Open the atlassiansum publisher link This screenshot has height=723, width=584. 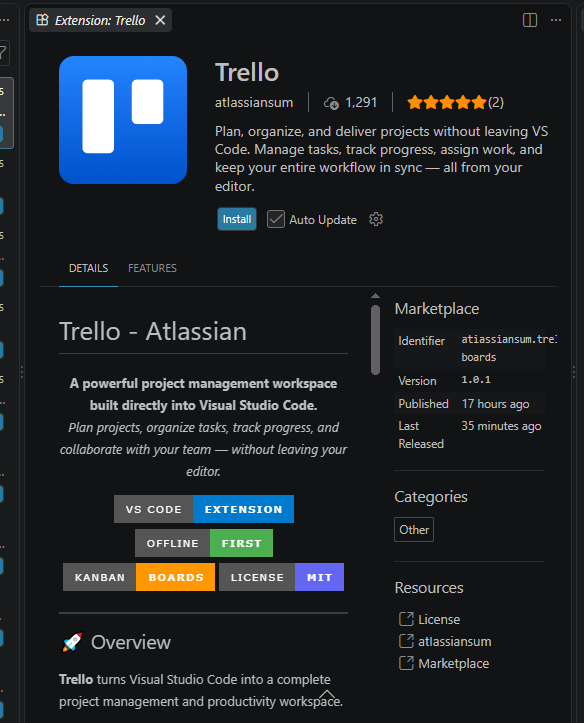pyautogui.click(x=254, y=102)
